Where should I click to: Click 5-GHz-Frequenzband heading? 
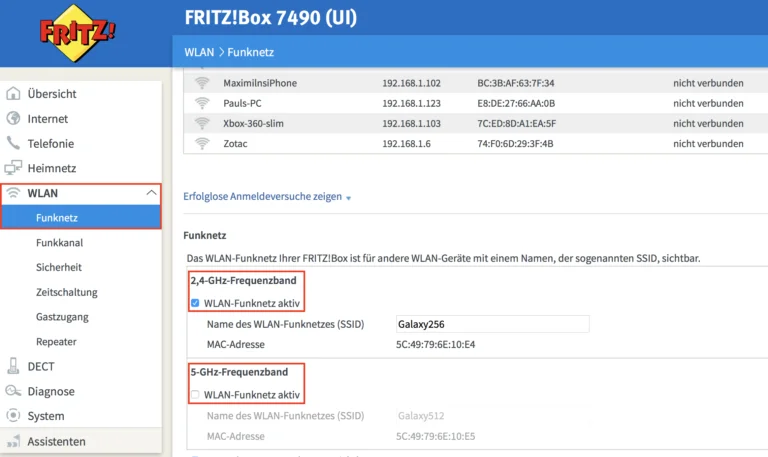[x=239, y=372]
